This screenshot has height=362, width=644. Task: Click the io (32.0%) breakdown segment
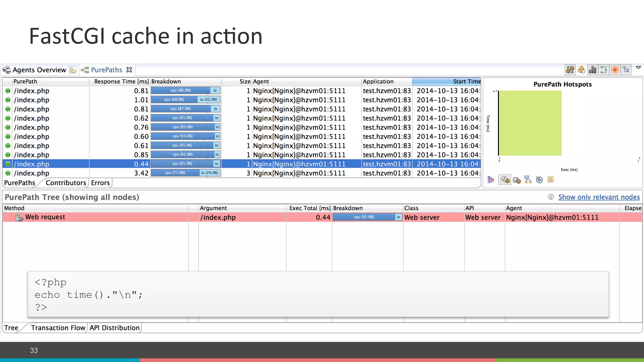click(x=209, y=99)
